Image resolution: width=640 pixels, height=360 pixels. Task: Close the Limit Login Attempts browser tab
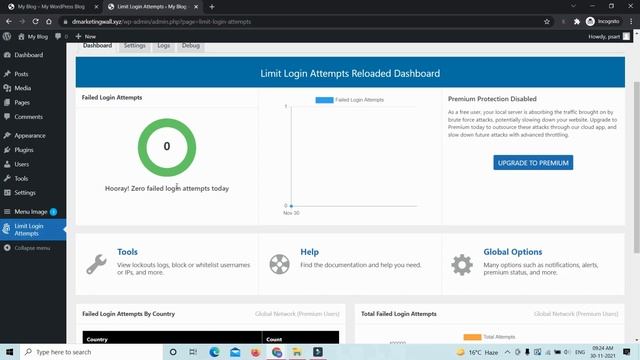[x=196, y=7]
